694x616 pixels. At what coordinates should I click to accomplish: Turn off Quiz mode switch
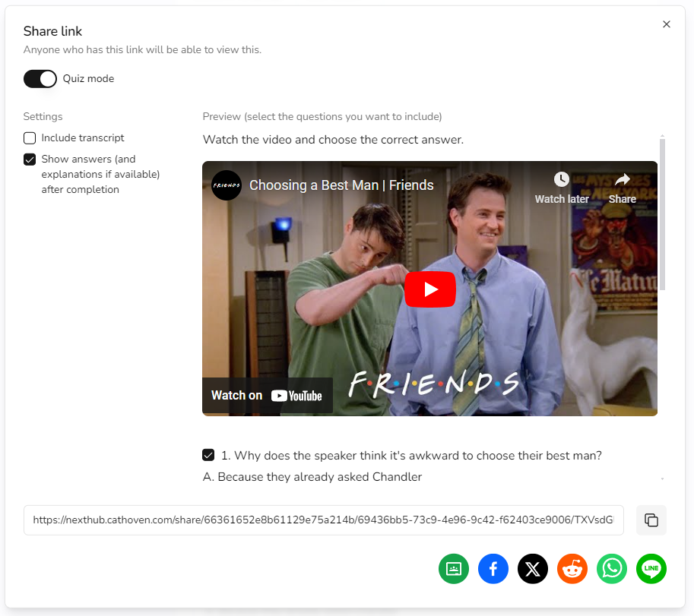coord(40,78)
